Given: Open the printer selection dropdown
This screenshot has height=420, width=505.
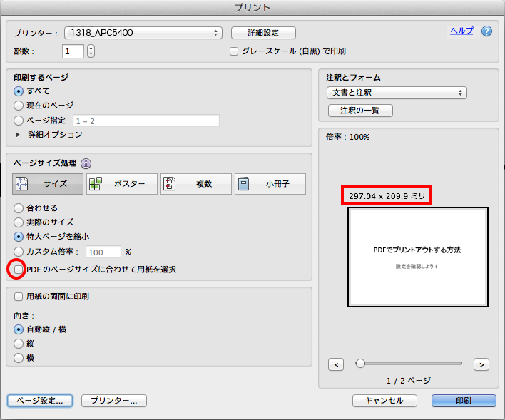Looking at the screenshot, I should (x=143, y=33).
